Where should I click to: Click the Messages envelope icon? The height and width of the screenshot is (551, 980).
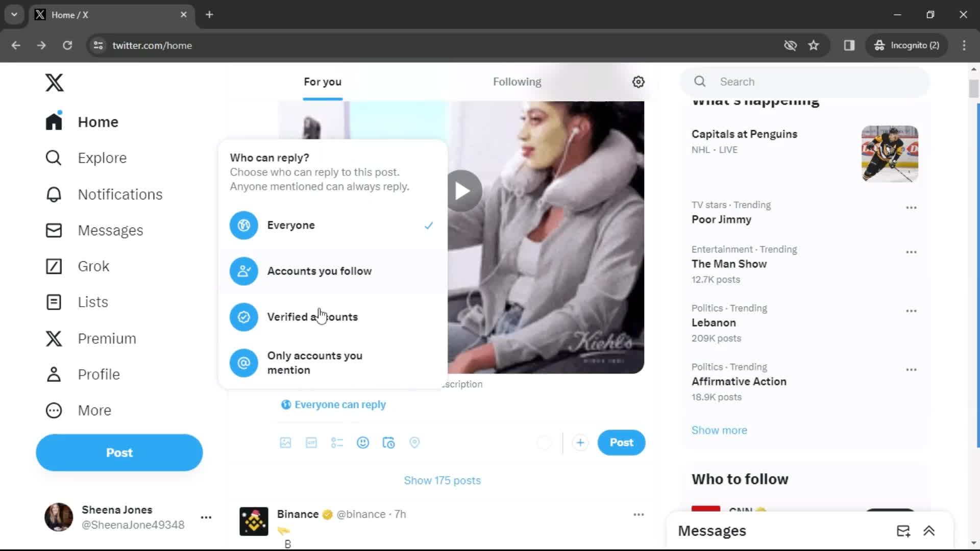[54, 230]
